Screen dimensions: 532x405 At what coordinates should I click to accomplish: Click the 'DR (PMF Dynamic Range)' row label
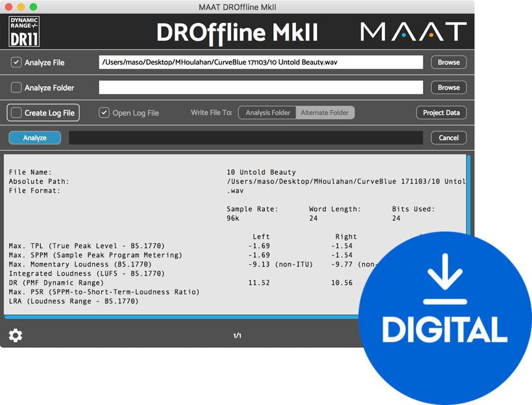[x=56, y=282]
